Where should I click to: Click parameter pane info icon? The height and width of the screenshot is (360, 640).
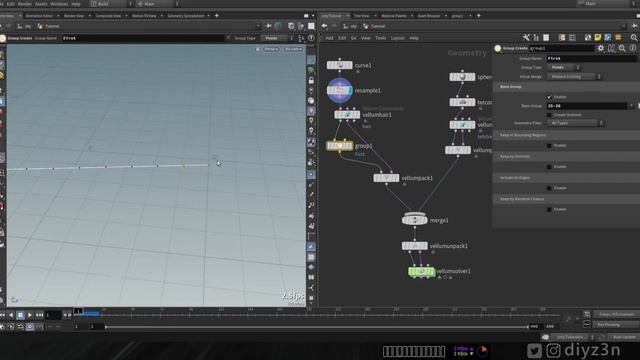point(632,48)
